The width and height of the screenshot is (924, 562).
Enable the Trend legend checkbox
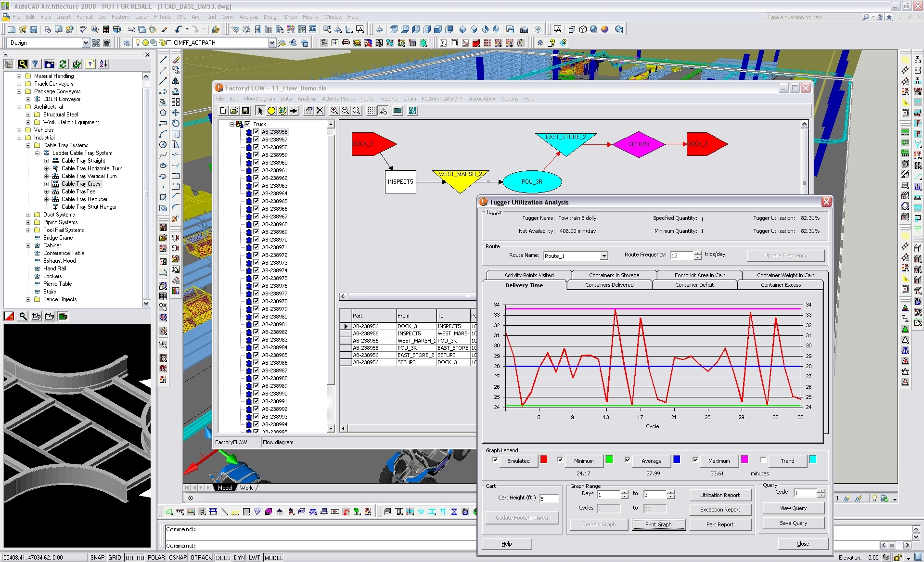coord(763,460)
